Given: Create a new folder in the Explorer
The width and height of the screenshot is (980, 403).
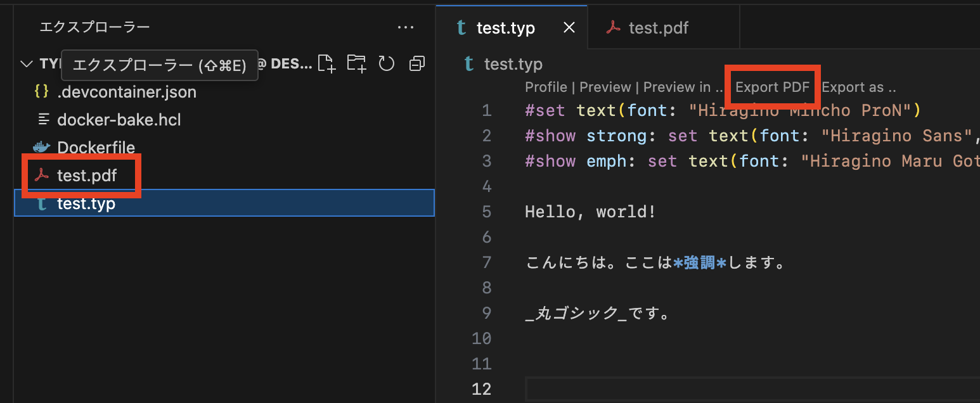Looking at the screenshot, I should (356, 63).
